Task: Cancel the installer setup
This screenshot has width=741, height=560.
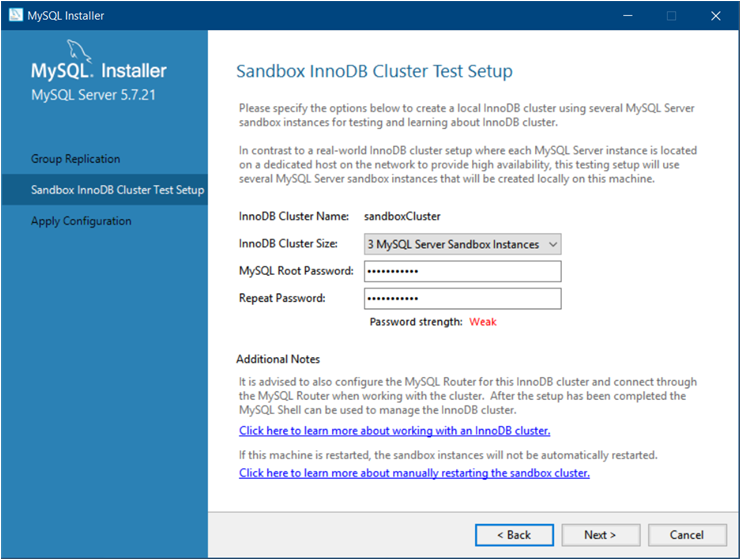Action: (x=687, y=535)
